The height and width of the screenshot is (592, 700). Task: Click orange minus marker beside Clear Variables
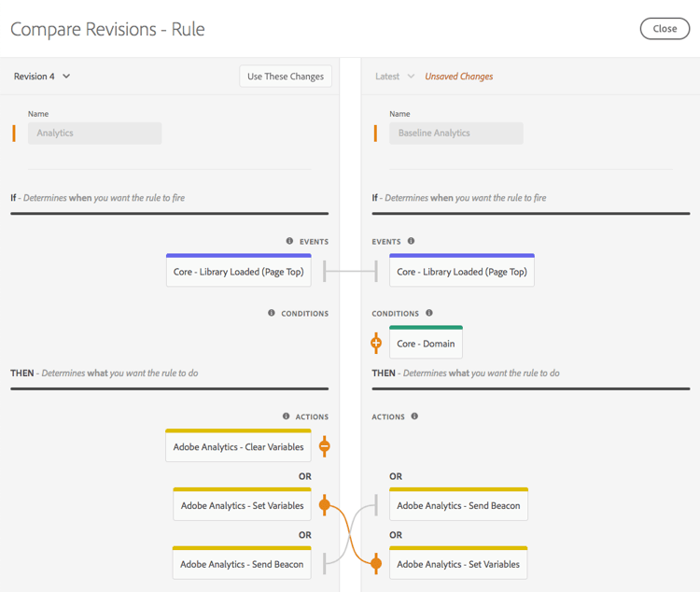[325, 446]
